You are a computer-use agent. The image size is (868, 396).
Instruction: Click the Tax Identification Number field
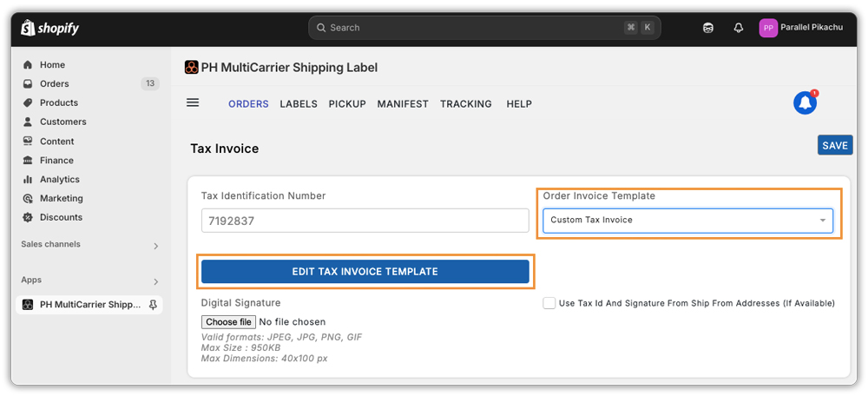point(365,221)
